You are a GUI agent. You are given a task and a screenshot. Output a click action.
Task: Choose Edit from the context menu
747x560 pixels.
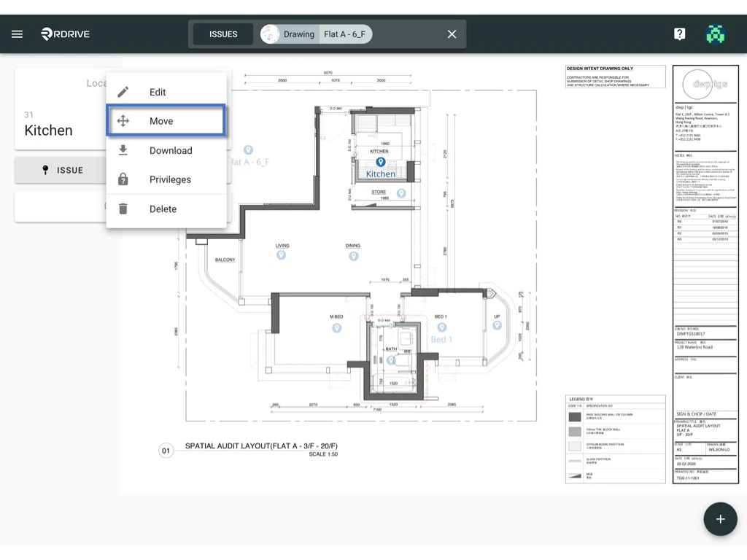(166, 92)
